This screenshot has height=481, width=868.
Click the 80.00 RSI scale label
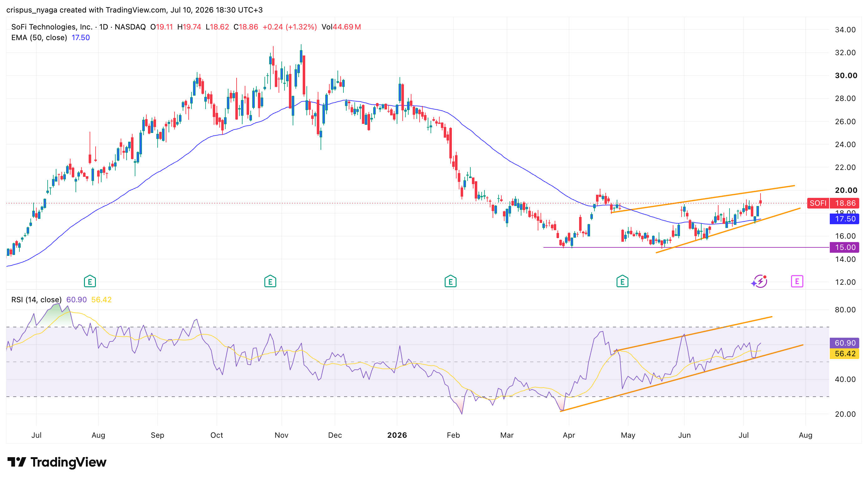point(845,310)
